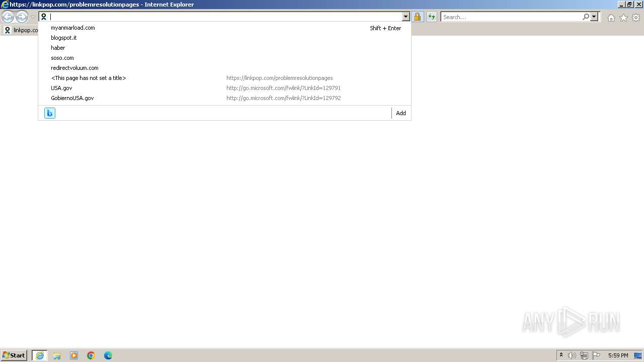Click the Back navigation arrow
This screenshot has height=362, width=644.
click(8, 17)
